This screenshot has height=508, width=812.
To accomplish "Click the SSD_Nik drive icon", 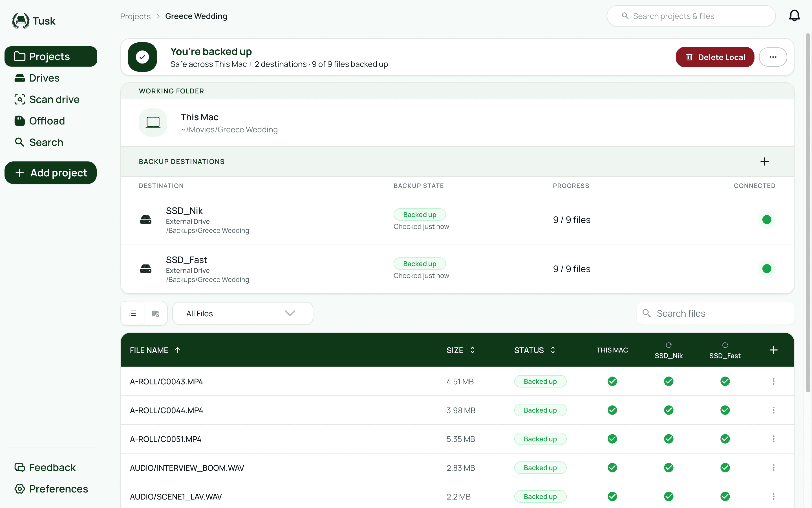I will click(x=145, y=220).
